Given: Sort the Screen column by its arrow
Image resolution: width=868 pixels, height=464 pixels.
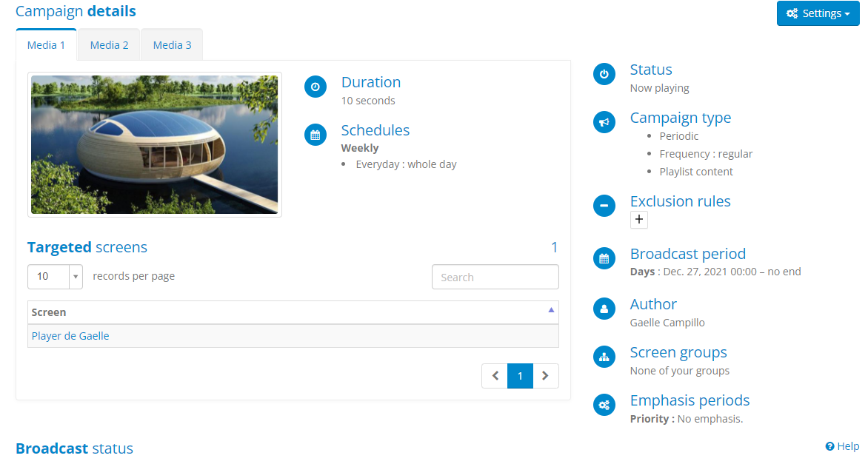Looking at the screenshot, I should click(551, 311).
